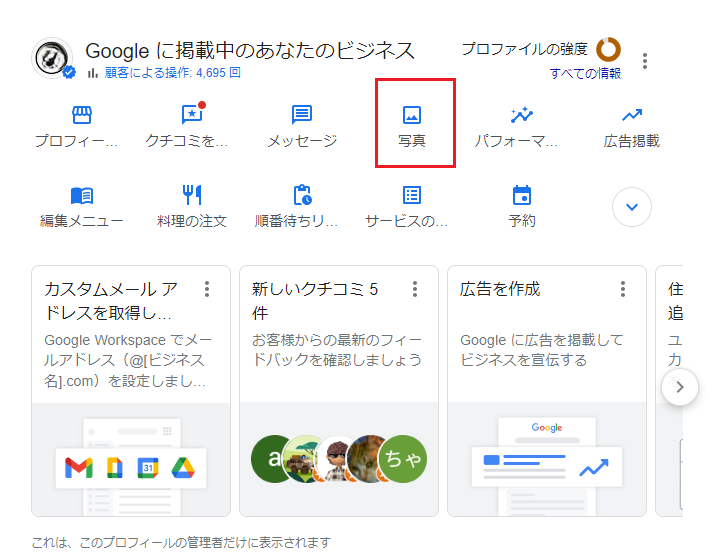Click the お客様からの最新のフィードバック description text
728x559 pixels.
337,350
